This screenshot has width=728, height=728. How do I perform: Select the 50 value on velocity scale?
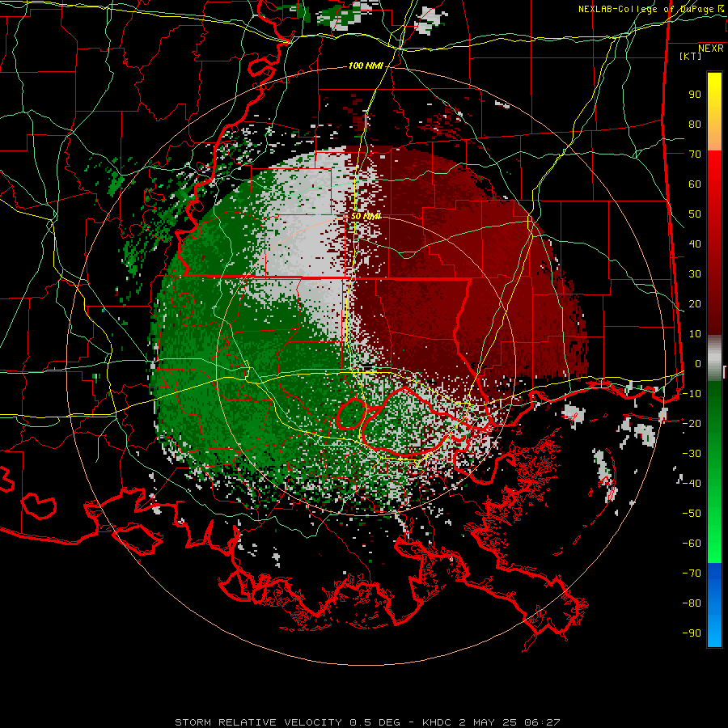coord(695,214)
